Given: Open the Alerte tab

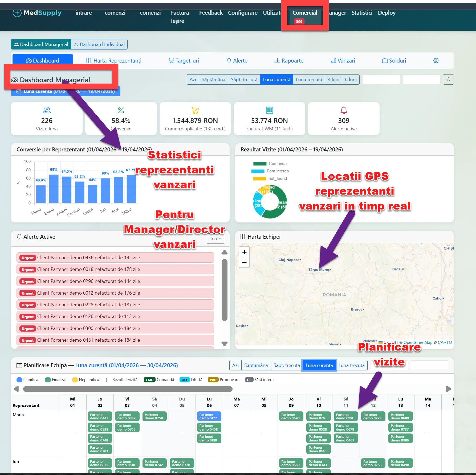Looking at the screenshot, I should click(x=237, y=61).
